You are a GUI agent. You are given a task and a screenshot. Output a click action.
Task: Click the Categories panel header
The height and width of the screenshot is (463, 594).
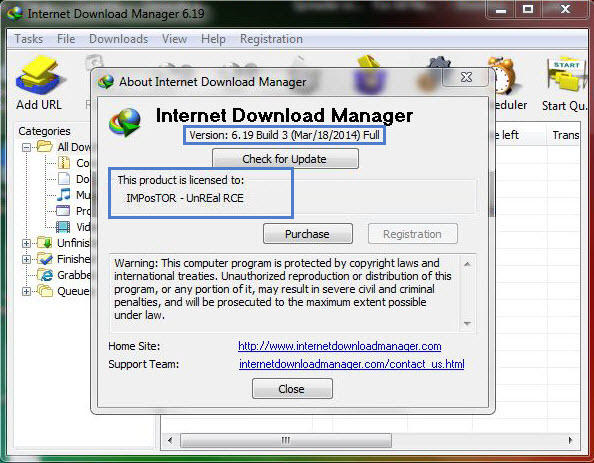44,131
